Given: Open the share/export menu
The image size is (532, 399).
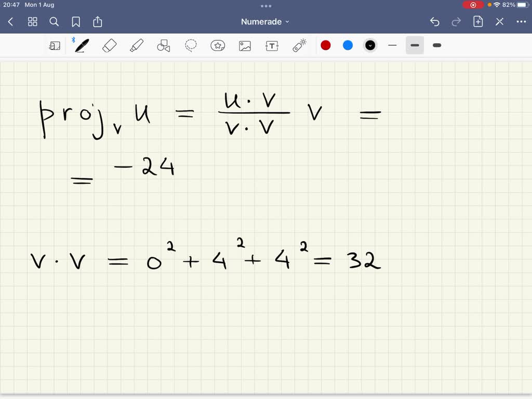Looking at the screenshot, I should [x=97, y=22].
